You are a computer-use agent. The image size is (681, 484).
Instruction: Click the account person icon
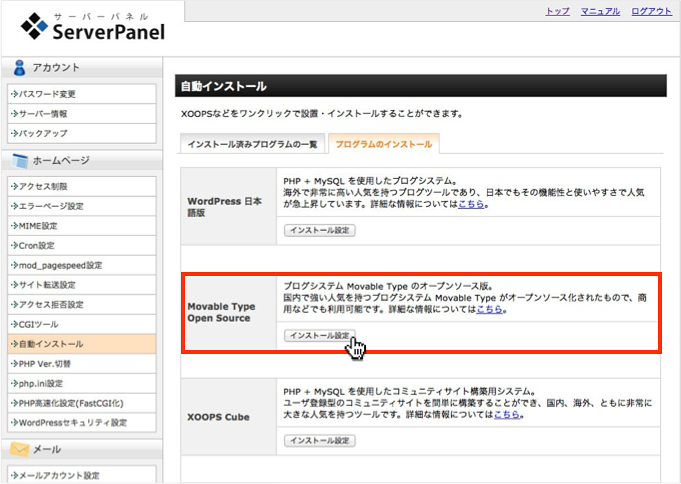(19, 68)
